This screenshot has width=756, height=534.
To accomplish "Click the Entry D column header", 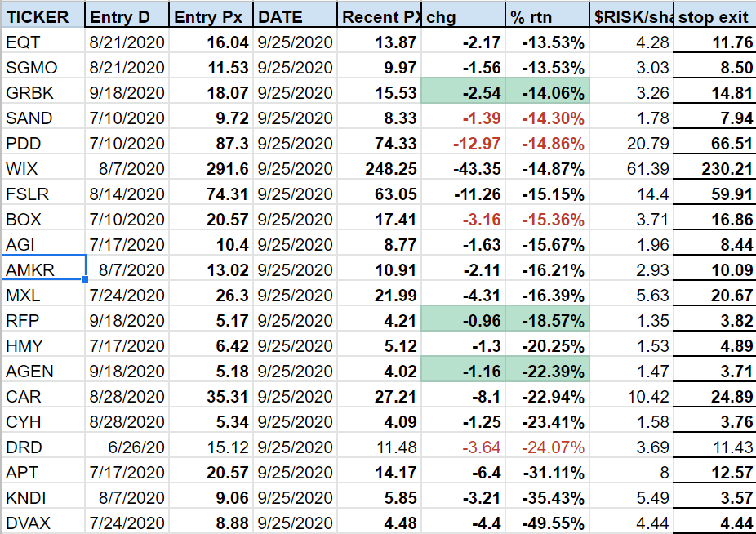I will point(127,15).
